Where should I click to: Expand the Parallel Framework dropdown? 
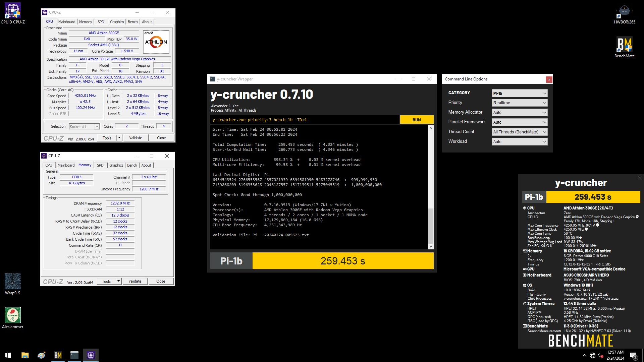tap(520, 122)
